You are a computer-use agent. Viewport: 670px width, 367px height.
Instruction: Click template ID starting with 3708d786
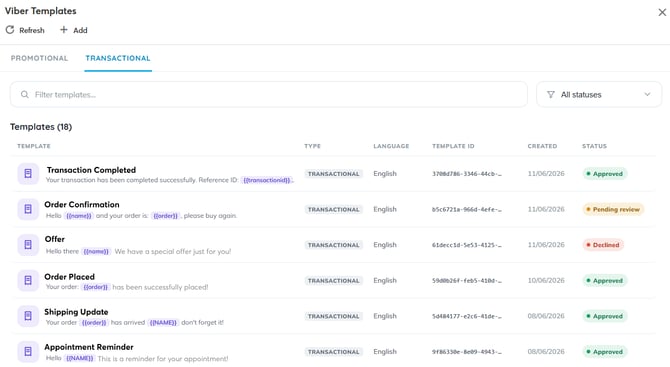pos(467,174)
